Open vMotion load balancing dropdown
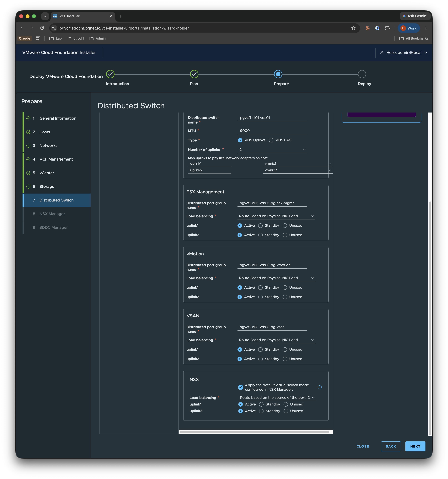This screenshot has width=448, height=479. (276, 278)
